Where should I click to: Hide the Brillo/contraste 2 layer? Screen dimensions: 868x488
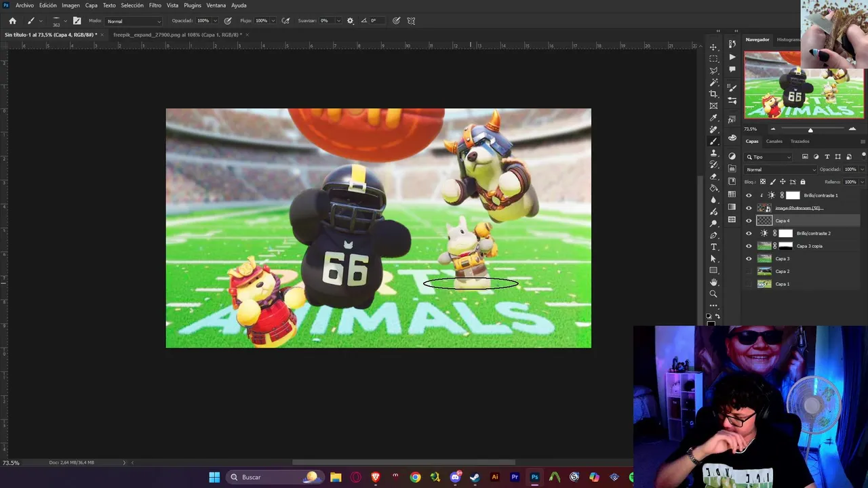point(749,233)
